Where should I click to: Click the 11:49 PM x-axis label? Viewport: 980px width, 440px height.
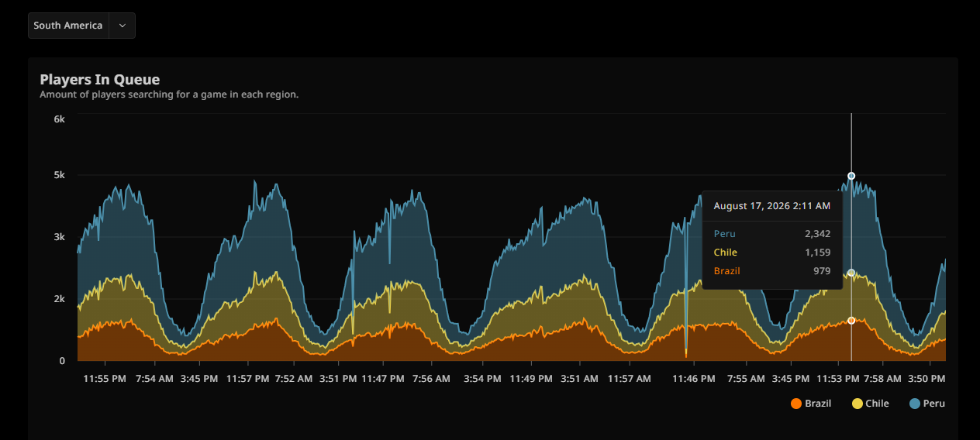click(531, 379)
